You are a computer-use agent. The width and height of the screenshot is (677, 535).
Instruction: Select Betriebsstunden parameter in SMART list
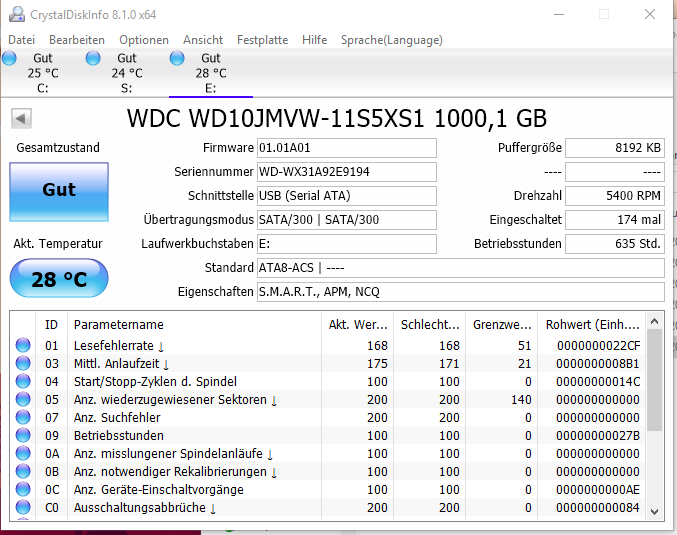click(x=119, y=436)
